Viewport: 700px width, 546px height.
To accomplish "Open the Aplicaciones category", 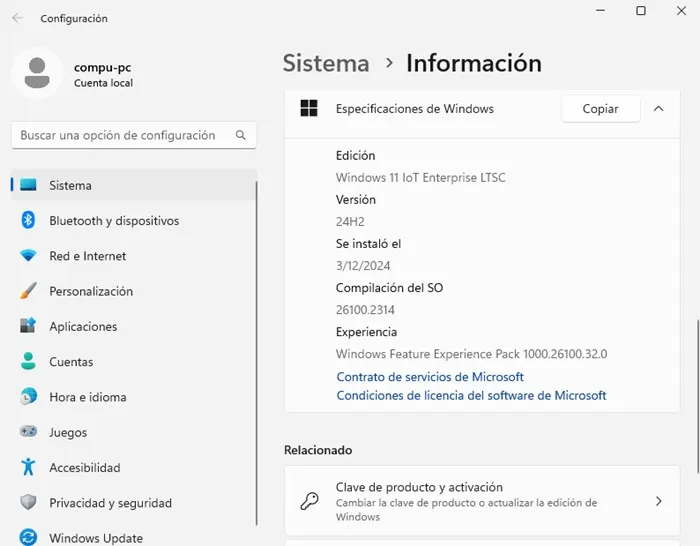I will pos(134,326).
